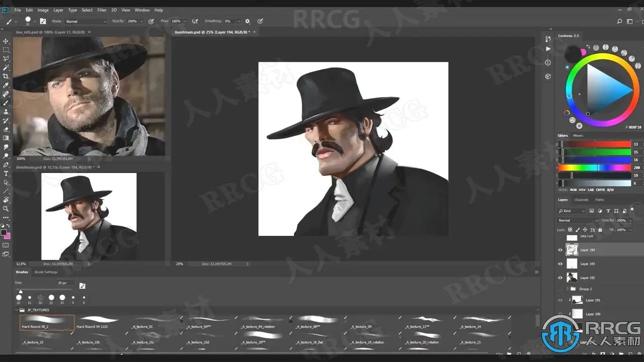Image resolution: width=644 pixels, height=362 pixels.
Task: Pick the Eraser tool
Action: 6,129
